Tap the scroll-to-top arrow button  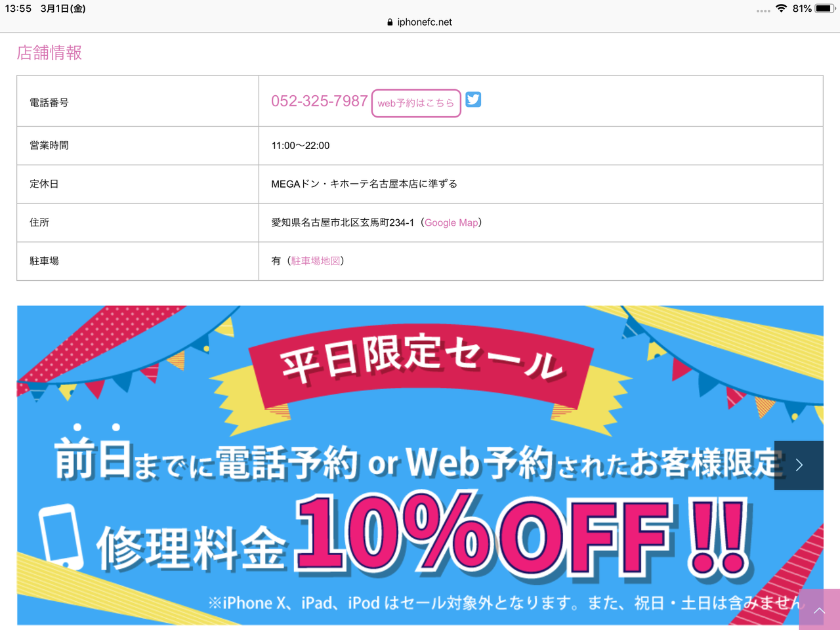point(819,610)
